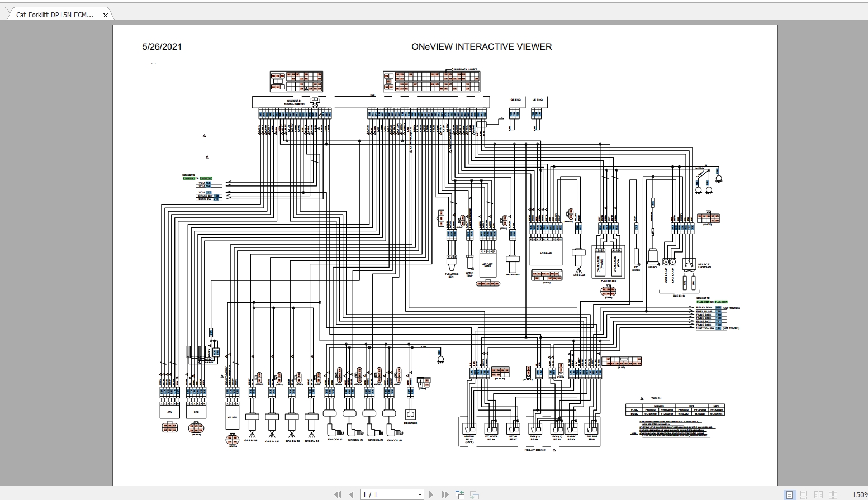Click the ONeVIEW INTERACTIVE VIEWER title
This screenshot has height=500, width=868.
[x=482, y=47]
